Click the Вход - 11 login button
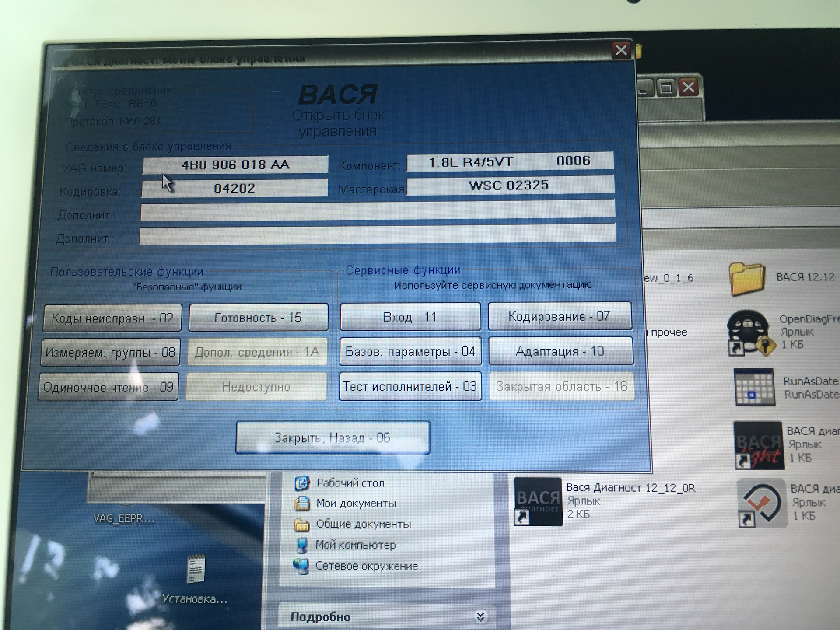 coord(410,316)
